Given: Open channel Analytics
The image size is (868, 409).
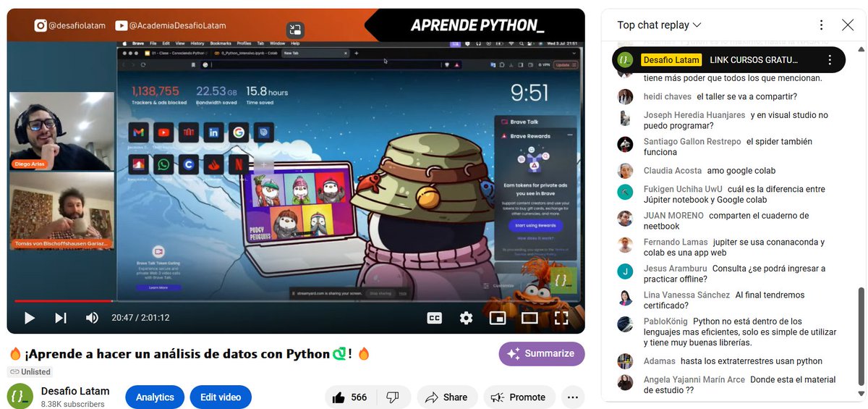Looking at the screenshot, I should [x=155, y=397].
